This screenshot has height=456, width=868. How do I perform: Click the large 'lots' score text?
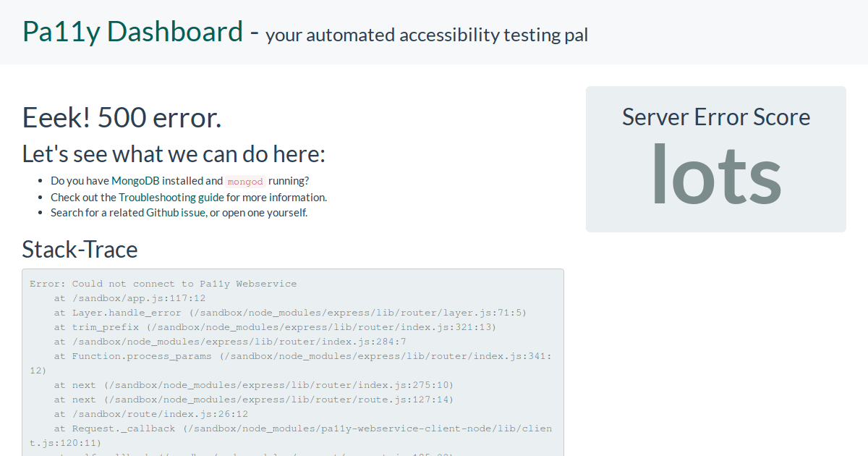point(715,174)
